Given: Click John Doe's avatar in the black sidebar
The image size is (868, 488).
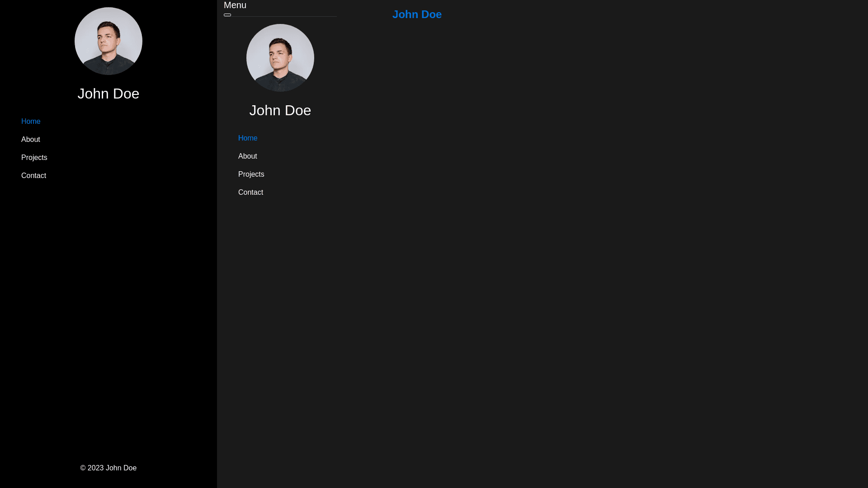Looking at the screenshot, I should [x=108, y=41].
